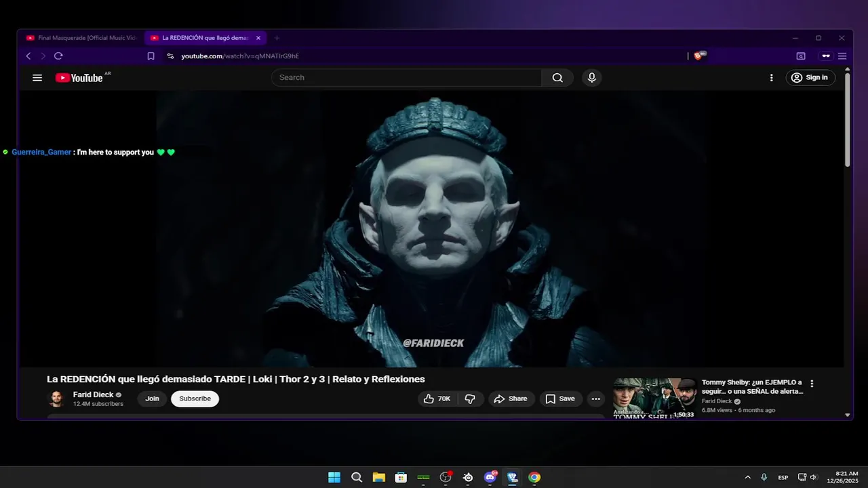
Task: View site information icon beside URL
Action: tap(170, 56)
